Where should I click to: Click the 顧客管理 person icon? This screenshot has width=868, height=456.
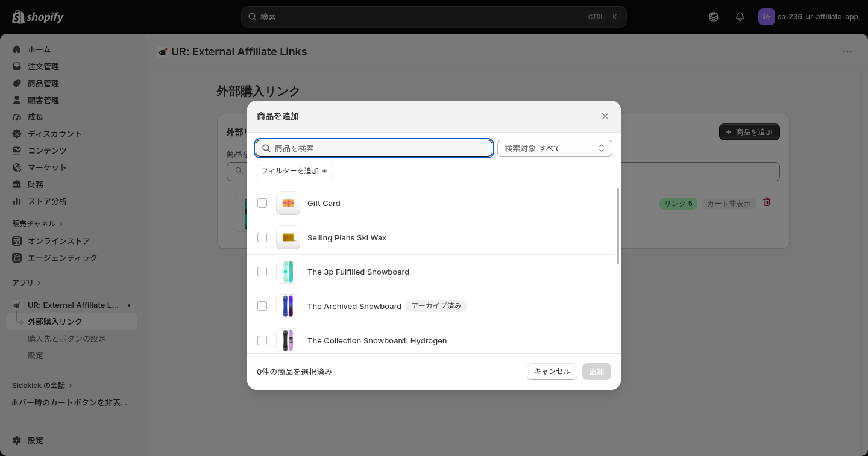(x=17, y=100)
